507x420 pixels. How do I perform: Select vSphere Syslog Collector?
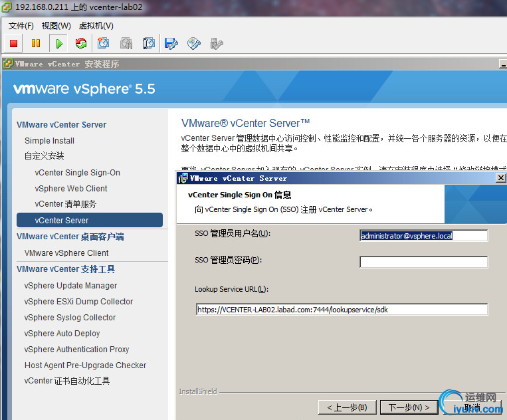[70, 318]
